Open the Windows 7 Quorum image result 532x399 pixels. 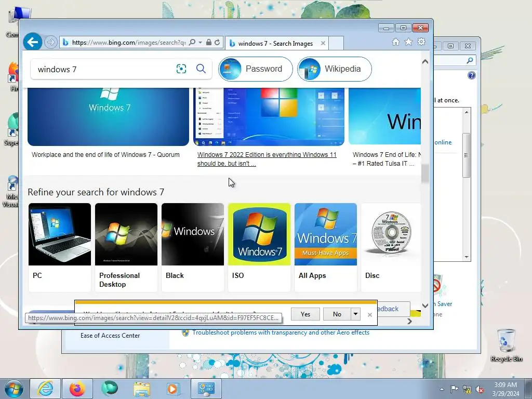point(108,117)
